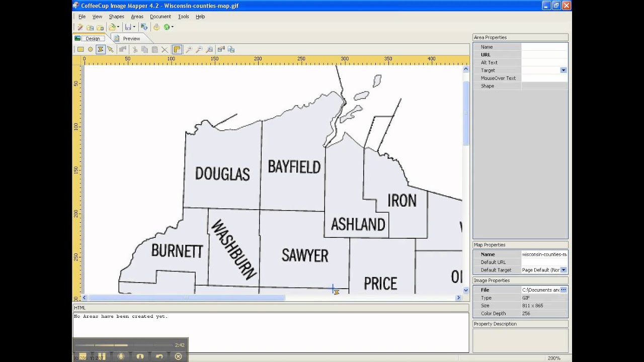Click the recorder circled X cancel button
The height and width of the screenshot is (362, 644).
point(178,356)
